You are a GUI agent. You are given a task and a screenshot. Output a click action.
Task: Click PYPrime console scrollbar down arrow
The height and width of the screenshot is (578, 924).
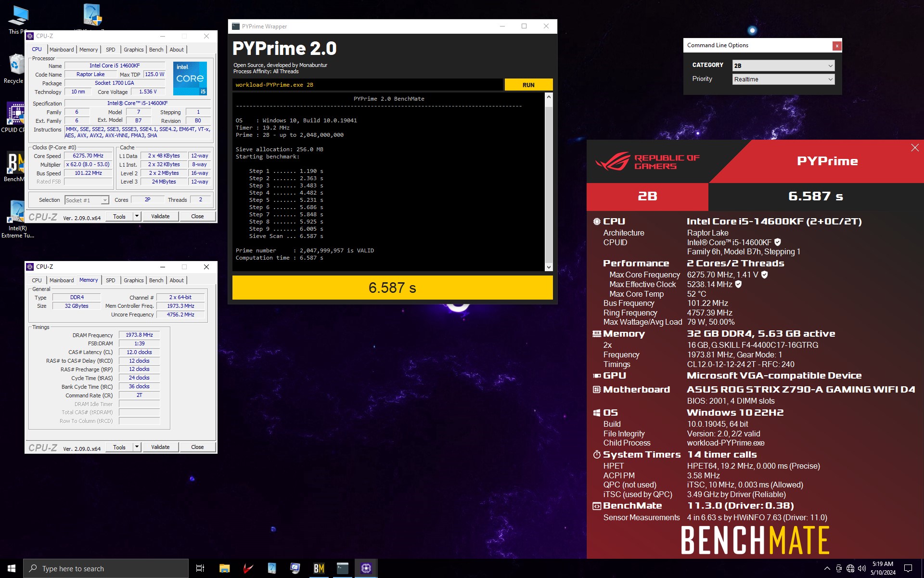click(549, 267)
